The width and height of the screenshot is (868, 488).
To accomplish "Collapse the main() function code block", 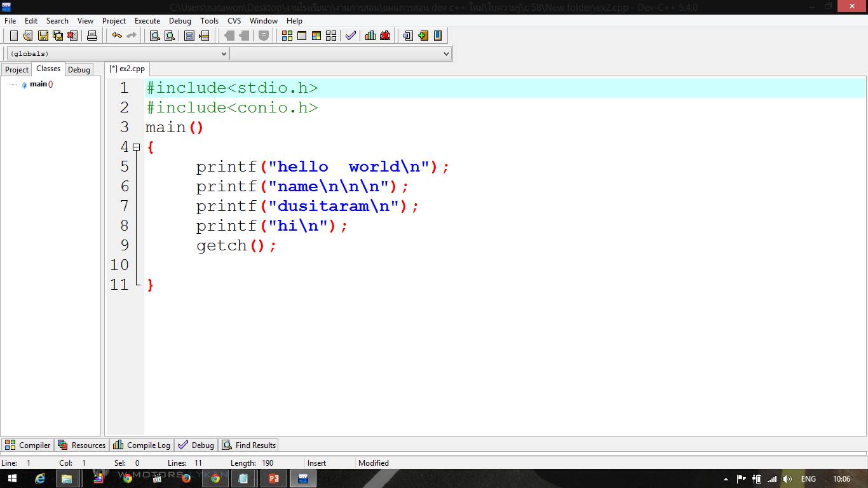I will pos(137,147).
